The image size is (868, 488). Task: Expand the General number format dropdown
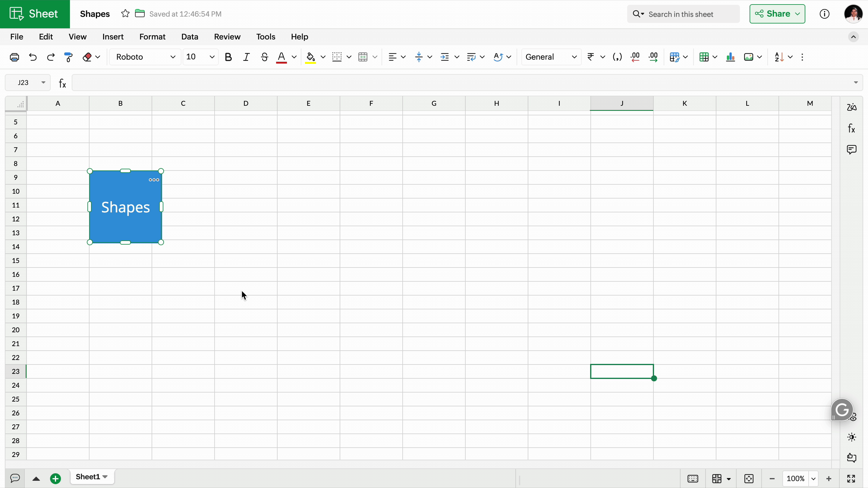551,57
